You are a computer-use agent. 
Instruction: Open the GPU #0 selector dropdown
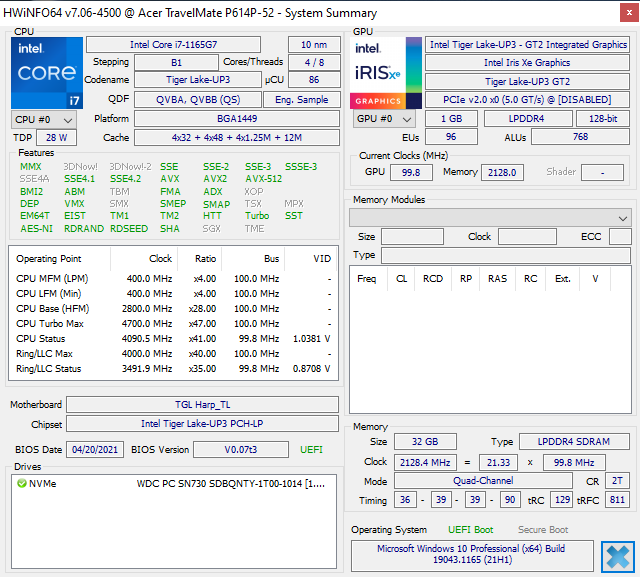(384, 119)
